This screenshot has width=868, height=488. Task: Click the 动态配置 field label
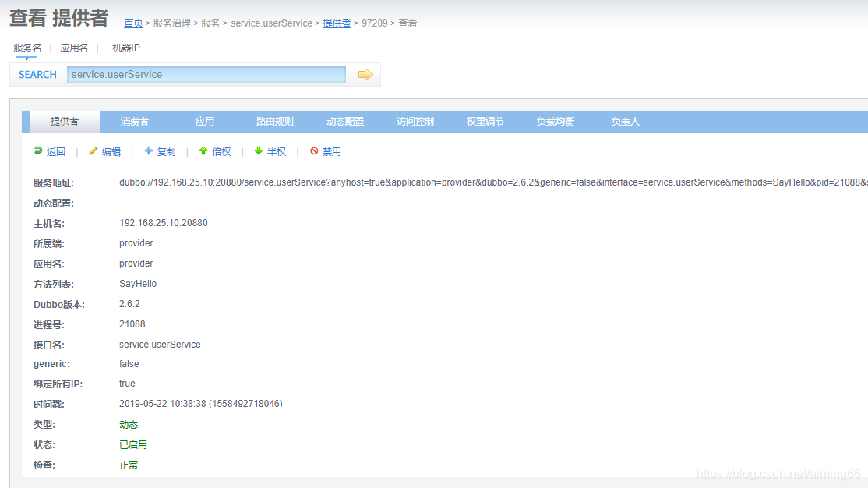54,203
